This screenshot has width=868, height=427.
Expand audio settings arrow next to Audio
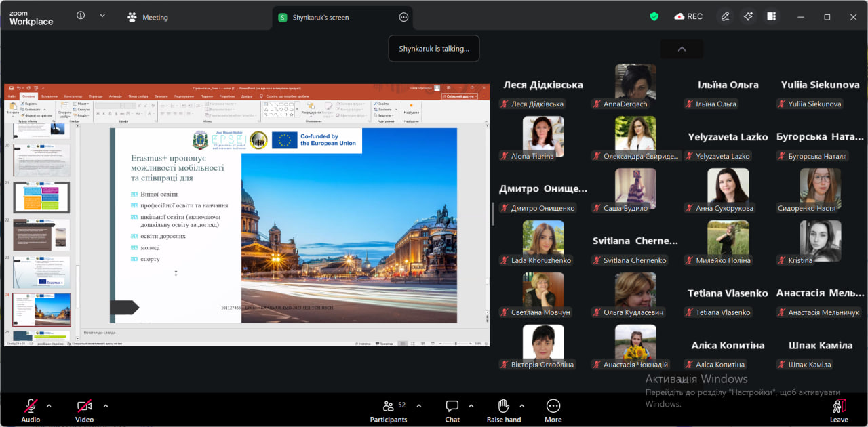click(49, 406)
